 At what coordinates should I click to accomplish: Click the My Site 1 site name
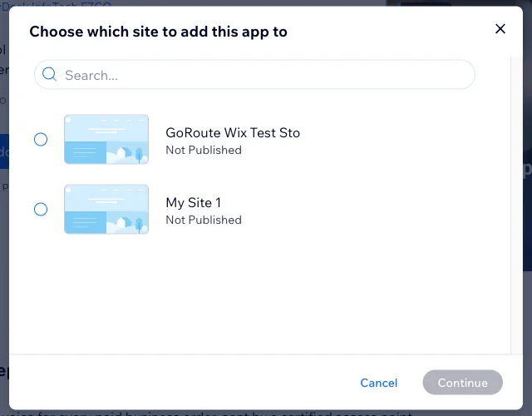point(194,203)
